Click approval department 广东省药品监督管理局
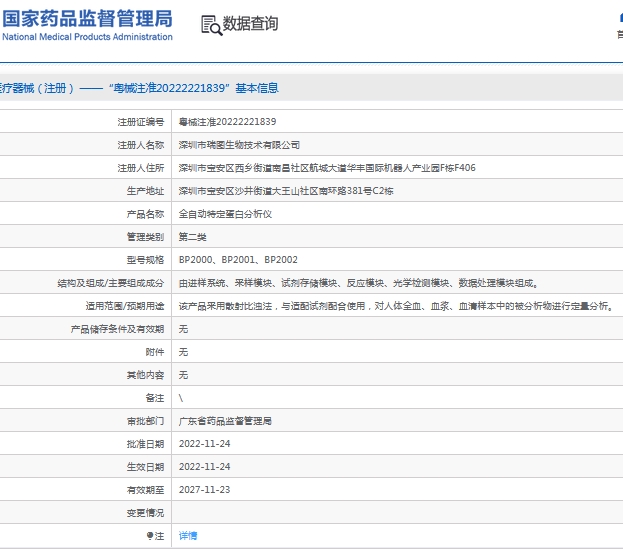623x549 pixels. [x=225, y=421]
